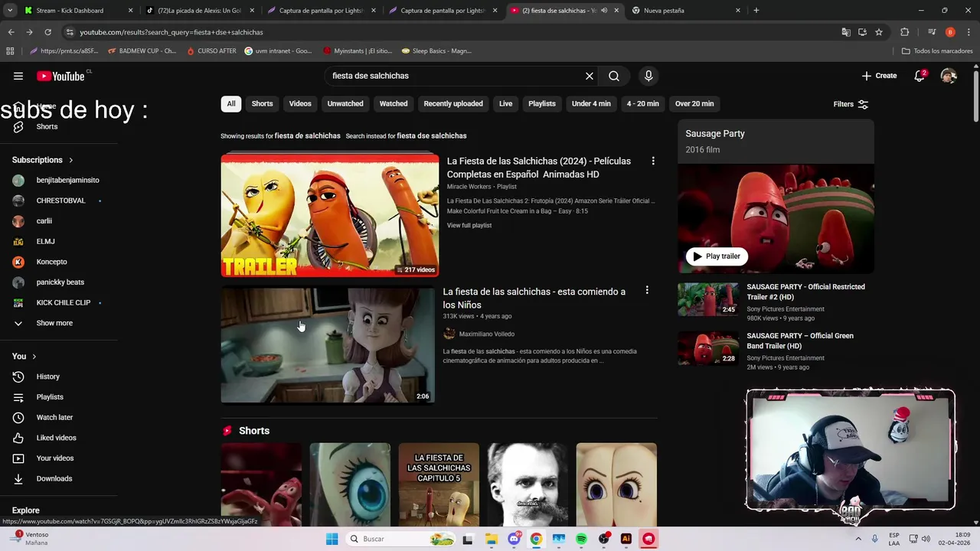Select the Shorts filter chip
980x551 pixels.
coord(262,103)
